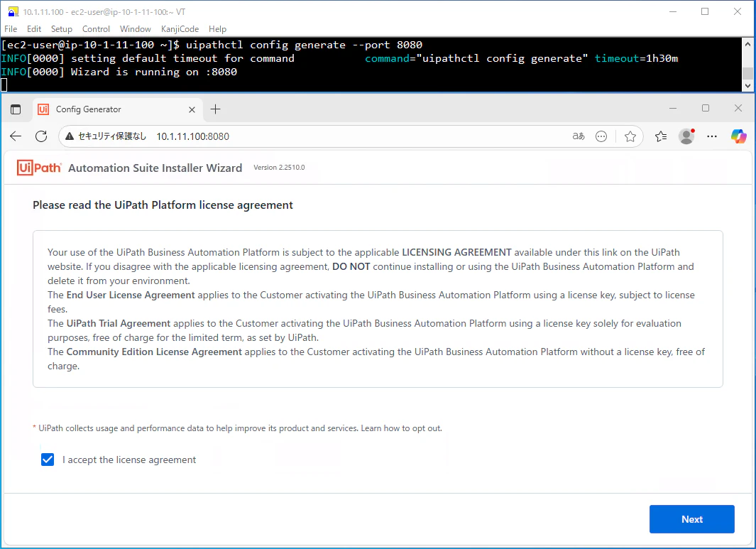756x549 pixels.
Task: Open Tera Term File menu
Action: click(11, 29)
